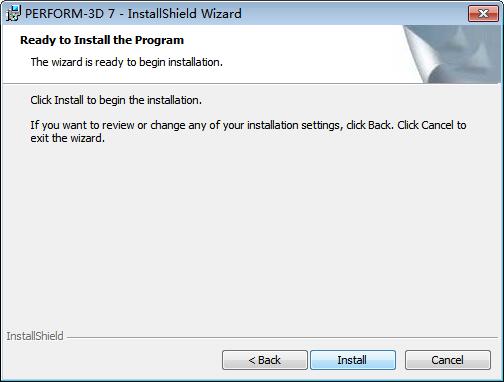The image size is (504, 382).
Task: Cancel the PERFORM-3D 7 setup wizard
Action: 448,360
